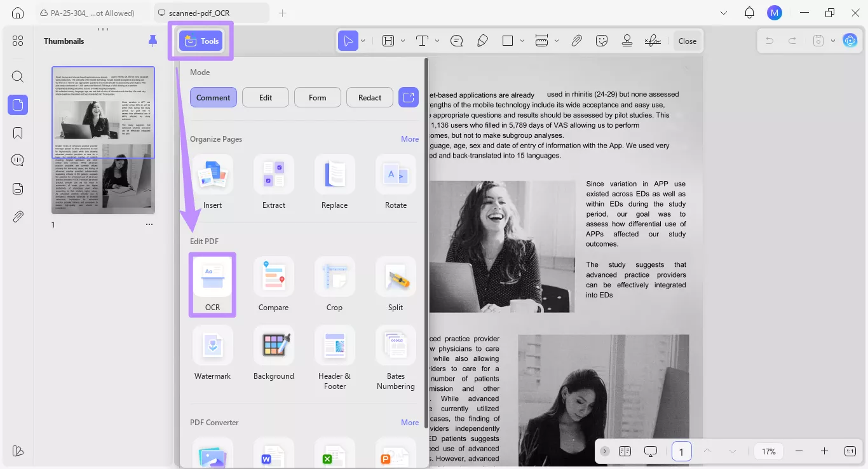The height and width of the screenshot is (469, 868).
Task: Open the shape tool dropdown
Action: point(522,40)
